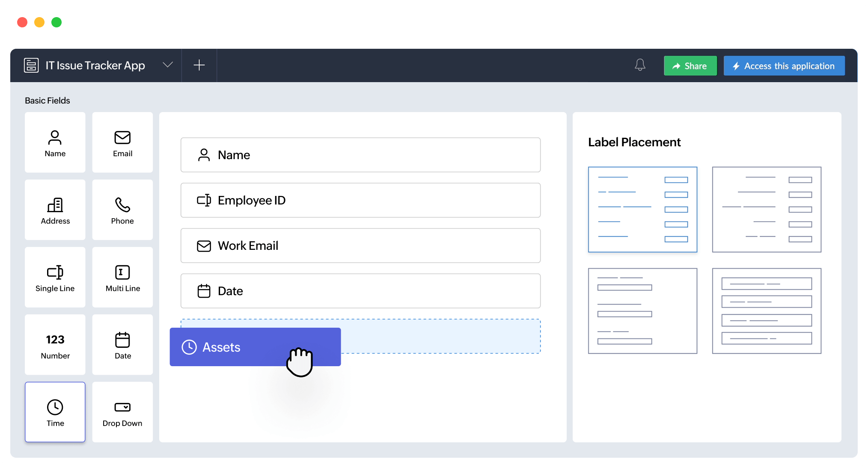Select the Email field tile

[122, 142]
